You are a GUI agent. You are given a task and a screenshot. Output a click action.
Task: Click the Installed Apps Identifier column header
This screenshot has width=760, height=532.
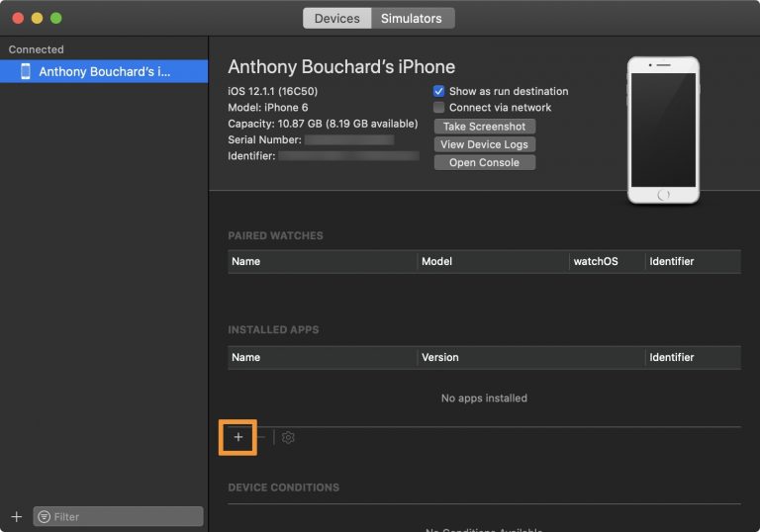(x=693, y=357)
